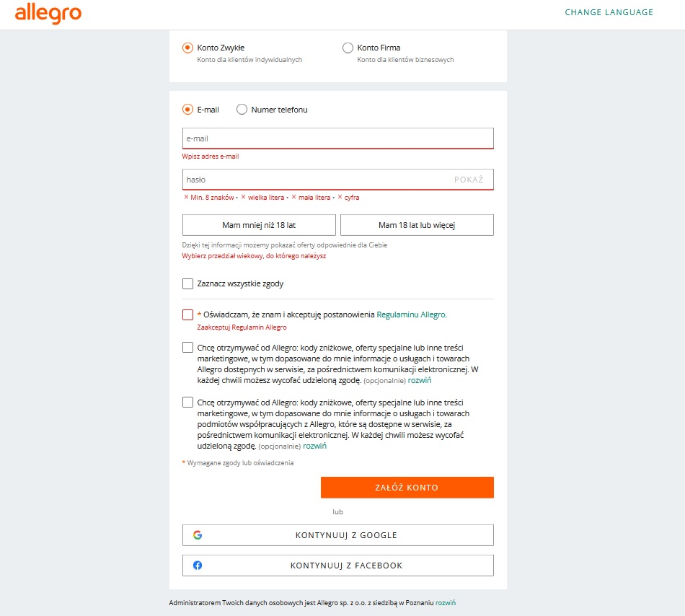Click the Facebook logo icon

coord(198,566)
